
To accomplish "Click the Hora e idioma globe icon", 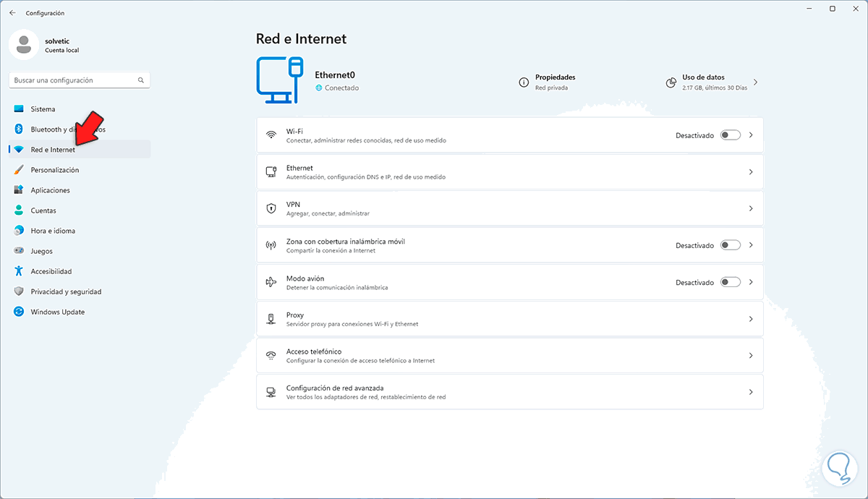I will [x=19, y=231].
